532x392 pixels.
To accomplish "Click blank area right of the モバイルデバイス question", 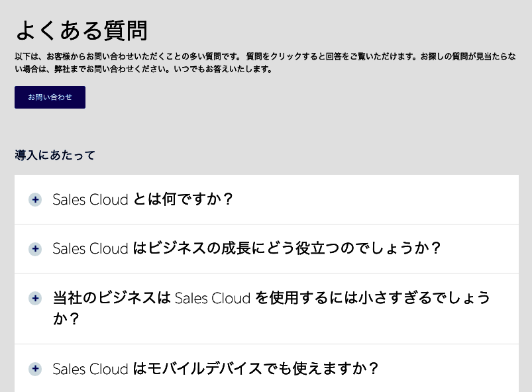I will click(448, 369).
